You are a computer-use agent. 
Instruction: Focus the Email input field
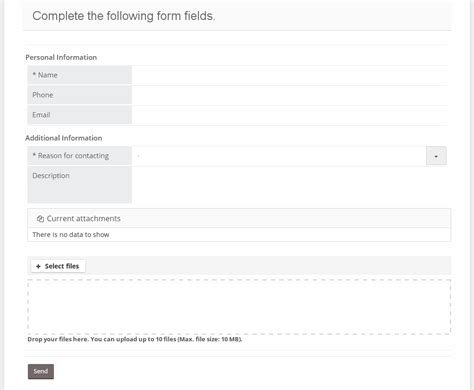(290, 115)
